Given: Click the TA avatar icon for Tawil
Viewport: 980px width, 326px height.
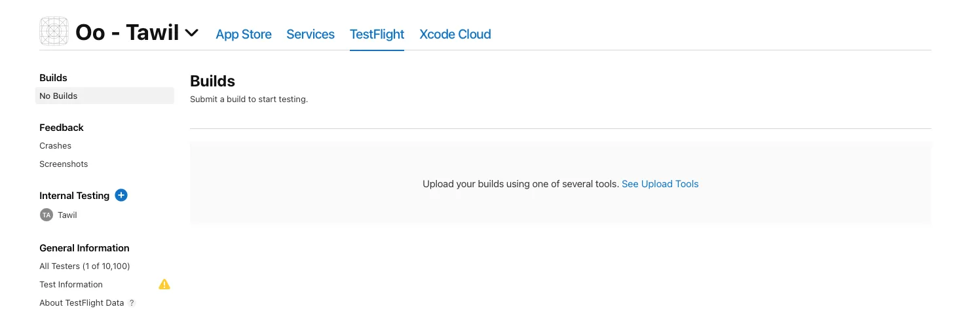Looking at the screenshot, I should (x=47, y=215).
